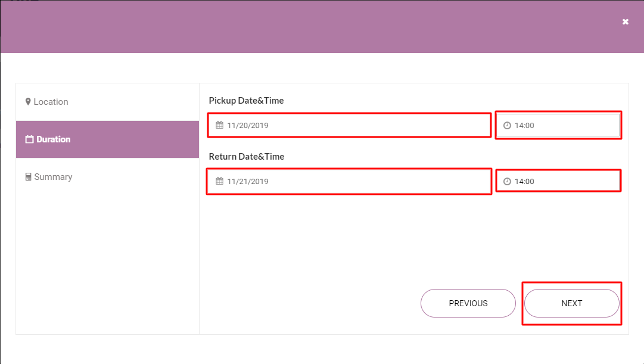Click the Return Date&Time label
This screenshot has height=364, width=644.
tap(246, 157)
